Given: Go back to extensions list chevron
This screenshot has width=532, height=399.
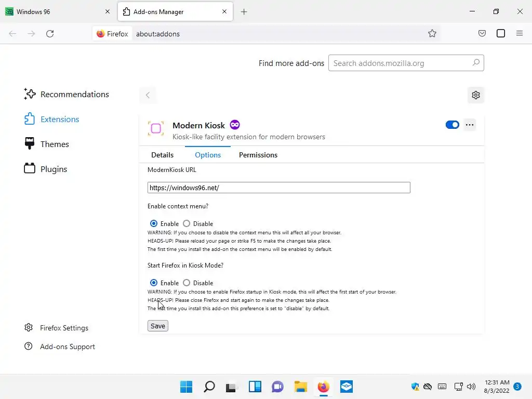Looking at the screenshot, I should coord(148,95).
